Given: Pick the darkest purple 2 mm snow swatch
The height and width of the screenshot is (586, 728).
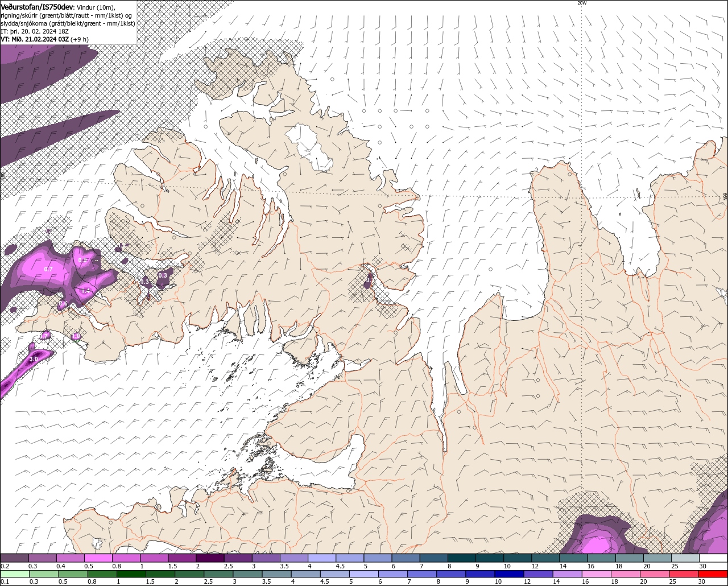Looking at the screenshot, I should click(x=210, y=558).
